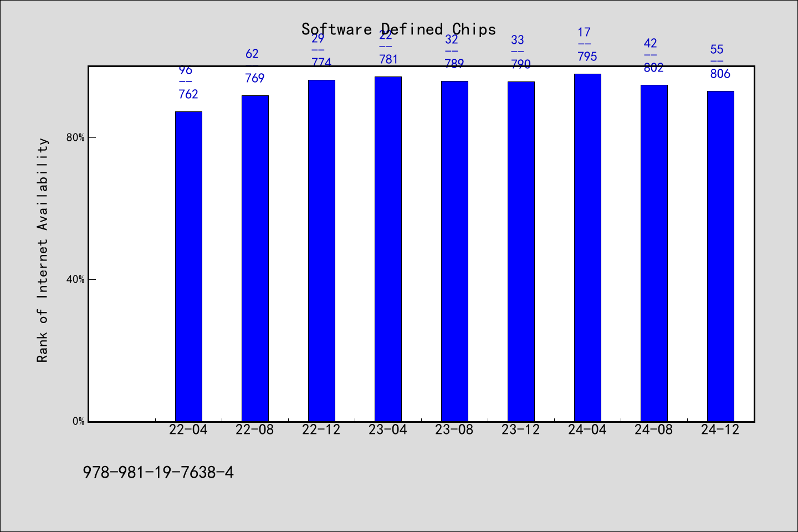Click the x-axis label 23-12

click(521, 429)
